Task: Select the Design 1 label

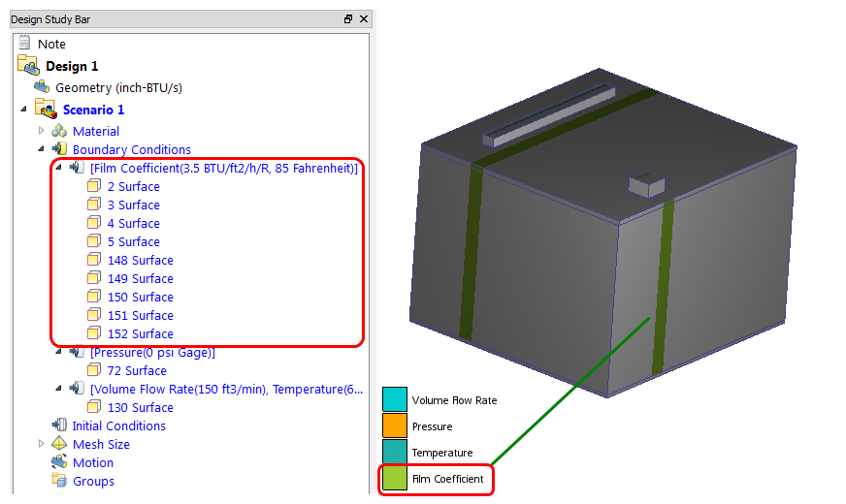Action: [72, 66]
